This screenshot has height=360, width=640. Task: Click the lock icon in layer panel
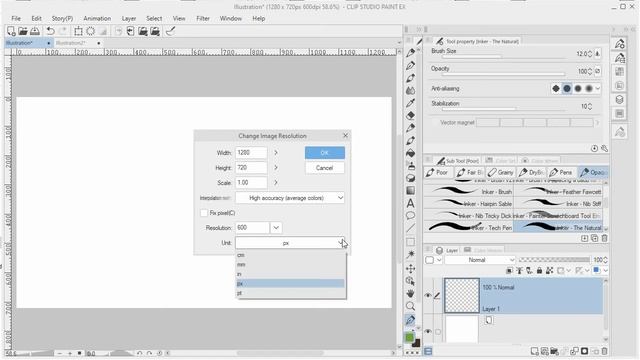539,271
